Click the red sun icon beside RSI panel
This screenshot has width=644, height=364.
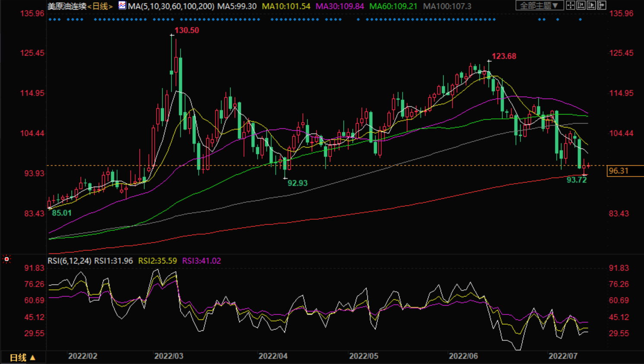point(6,259)
